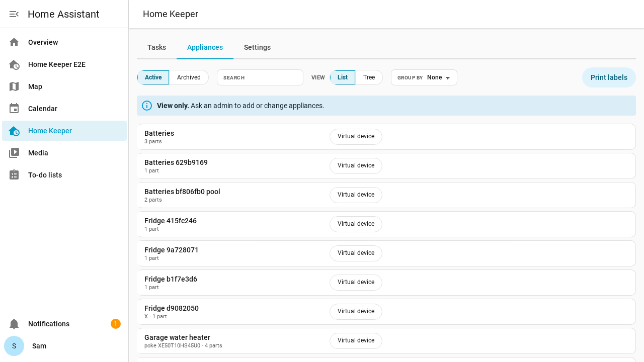This screenshot has width=644, height=362.
Task: Open the Group by dropdown
Action: pos(424,77)
